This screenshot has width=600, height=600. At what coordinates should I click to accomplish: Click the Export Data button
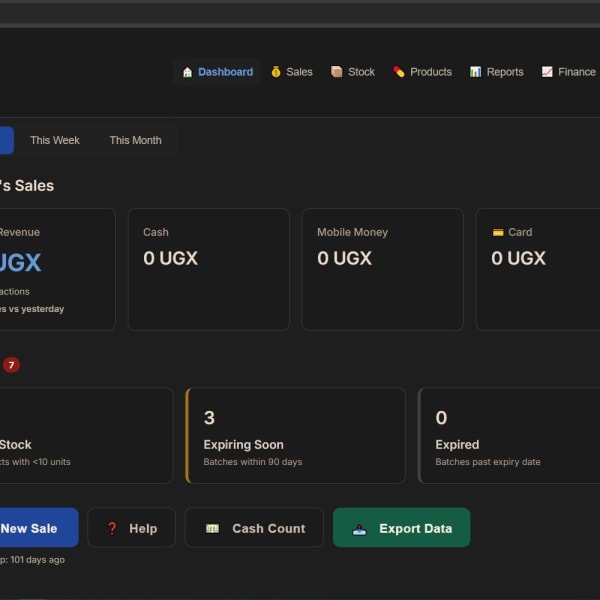click(401, 528)
